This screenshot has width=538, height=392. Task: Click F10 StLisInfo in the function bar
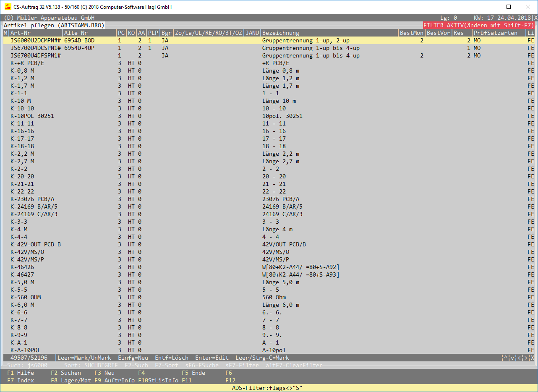point(158,380)
